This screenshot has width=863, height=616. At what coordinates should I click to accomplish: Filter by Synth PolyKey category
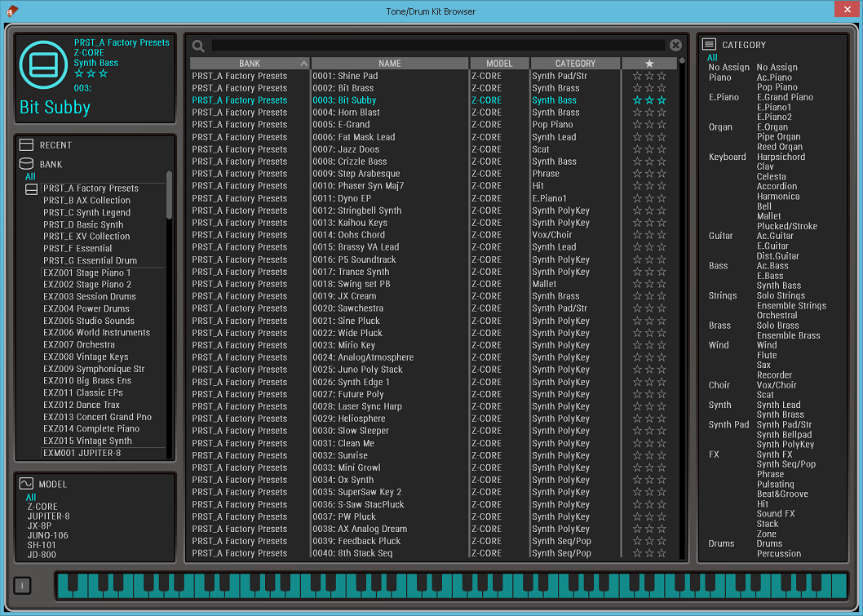(x=785, y=444)
